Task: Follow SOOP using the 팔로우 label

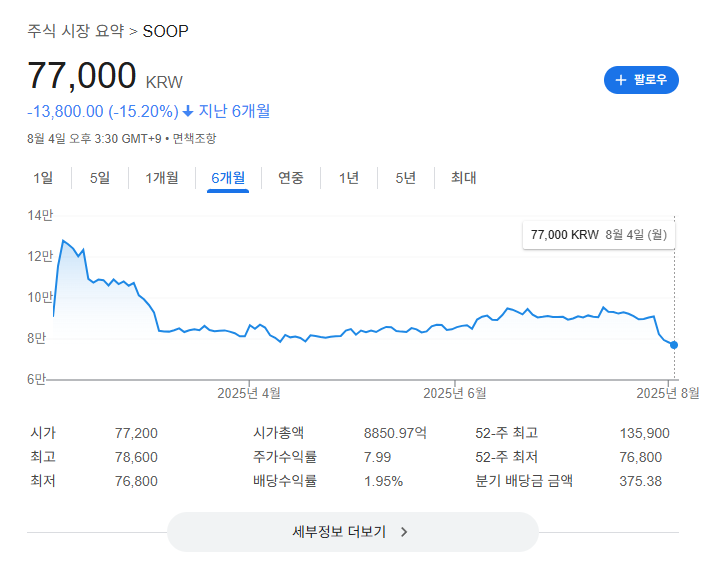Action: (650, 80)
